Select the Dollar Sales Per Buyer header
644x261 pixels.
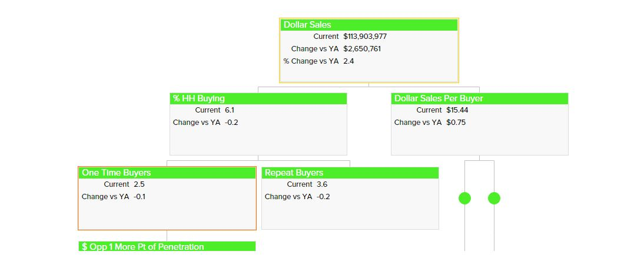pos(479,98)
